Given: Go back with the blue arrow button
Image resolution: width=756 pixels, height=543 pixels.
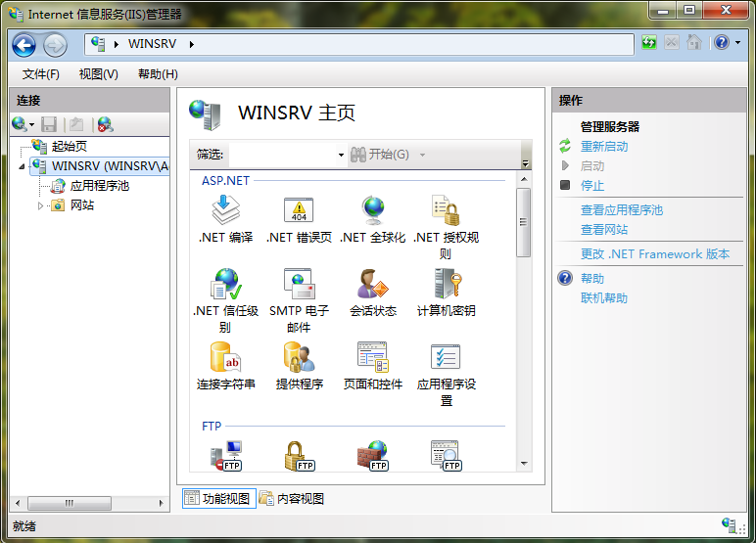Looking at the screenshot, I should [24, 45].
